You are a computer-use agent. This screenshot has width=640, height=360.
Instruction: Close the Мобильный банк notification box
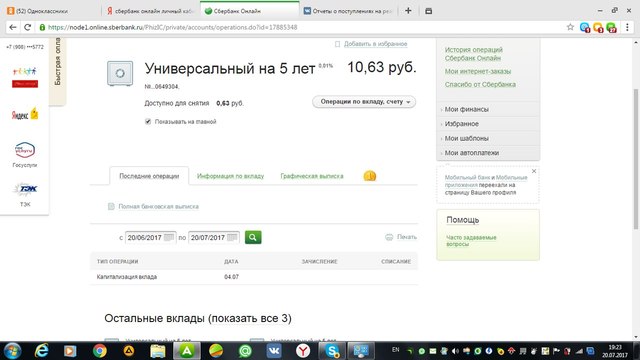(534, 171)
